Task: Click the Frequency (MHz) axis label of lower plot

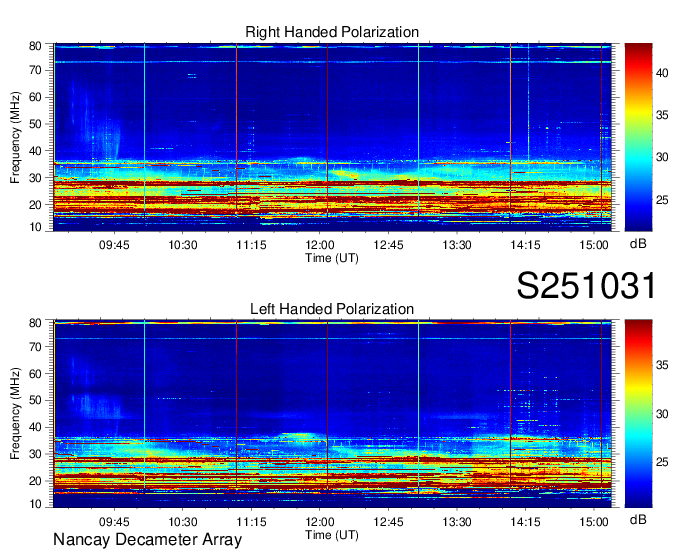Action: click(x=16, y=412)
